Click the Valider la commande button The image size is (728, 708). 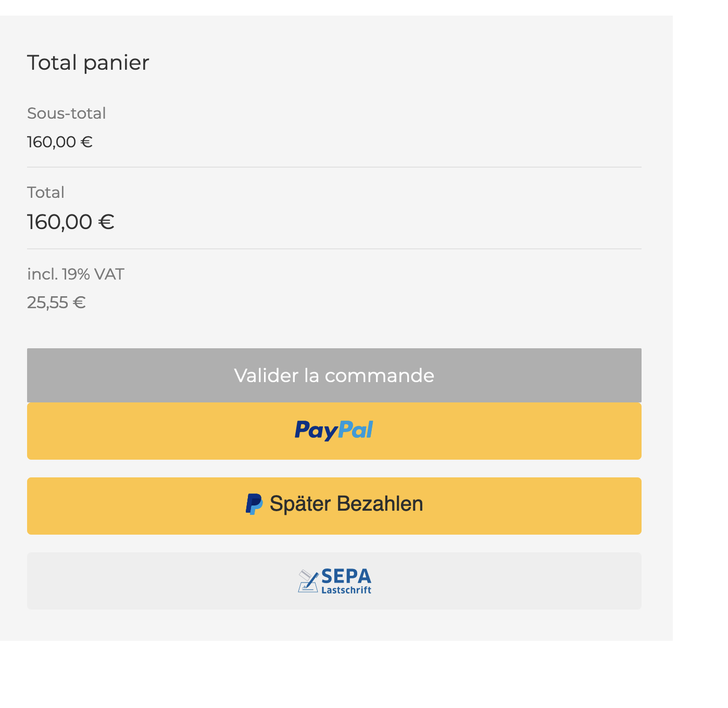(334, 375)
